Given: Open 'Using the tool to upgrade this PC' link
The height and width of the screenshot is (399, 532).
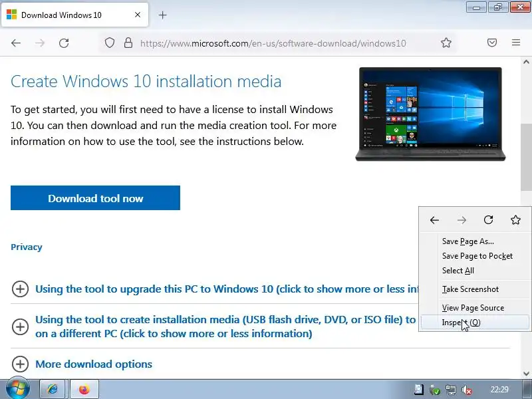Looking at the screenshot, I should pos(227,289).
